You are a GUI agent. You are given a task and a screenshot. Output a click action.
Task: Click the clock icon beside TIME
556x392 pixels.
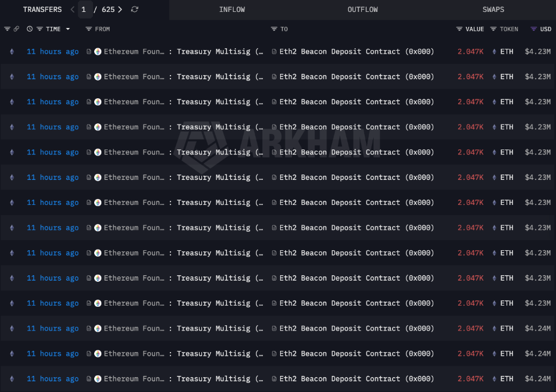[30, 29]
